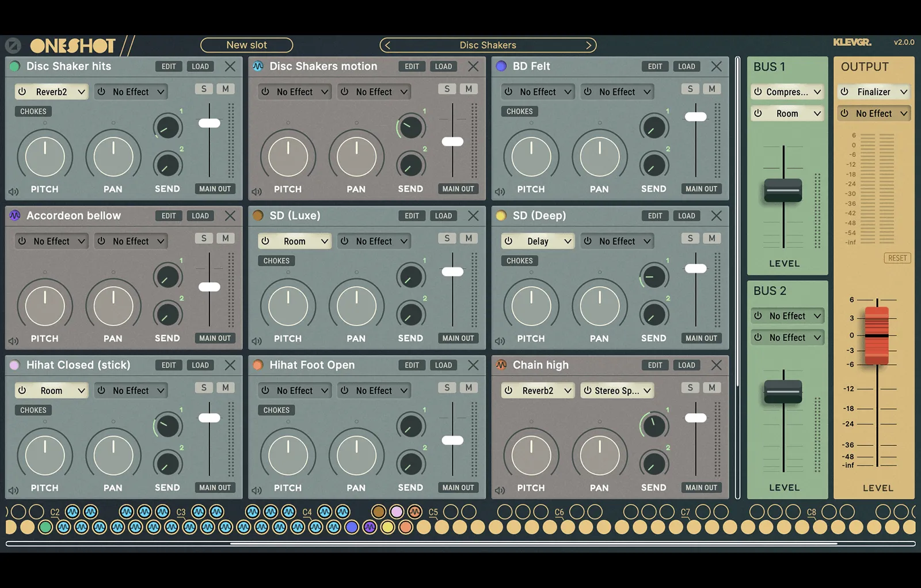
Task: Mute the Hihat Foot Open slot
Action: click(469, 387)
